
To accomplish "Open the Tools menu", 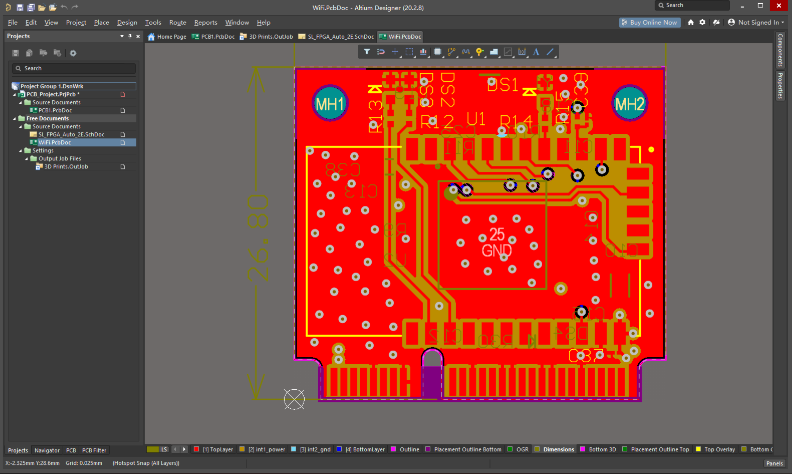I will [153, 22].
